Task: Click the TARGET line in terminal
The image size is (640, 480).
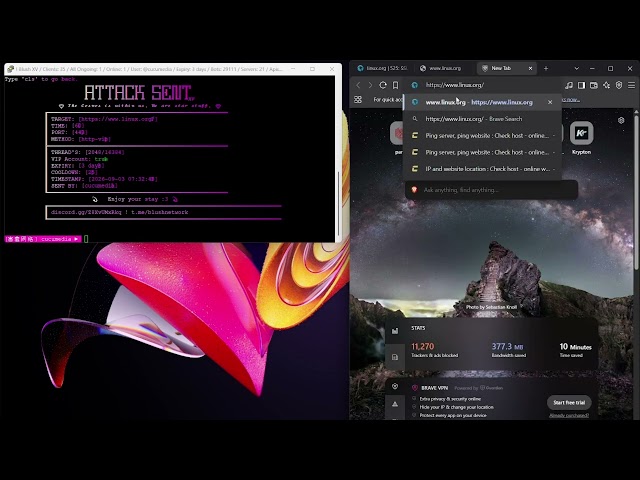Action: (104, 119)
